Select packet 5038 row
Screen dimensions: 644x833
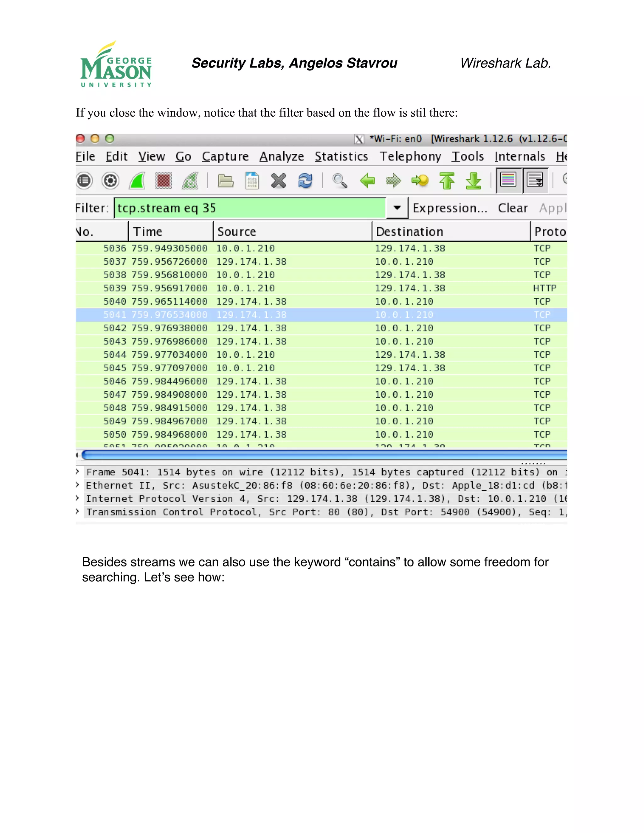(321, 275)
